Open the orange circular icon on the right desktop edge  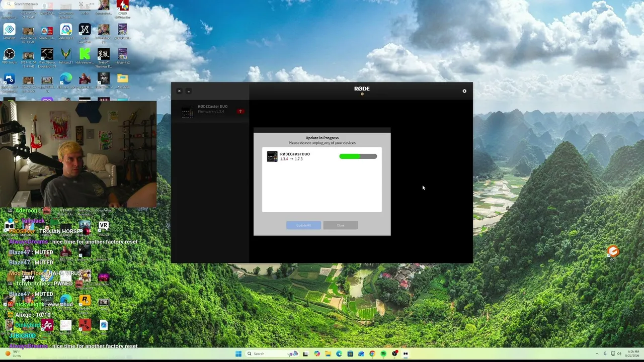coord(613,251)
